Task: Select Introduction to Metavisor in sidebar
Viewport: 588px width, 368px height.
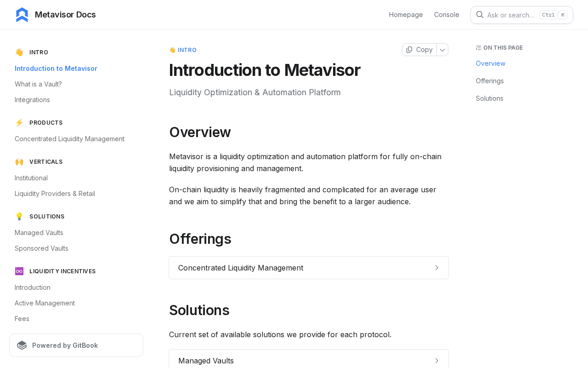Action: 56,69
